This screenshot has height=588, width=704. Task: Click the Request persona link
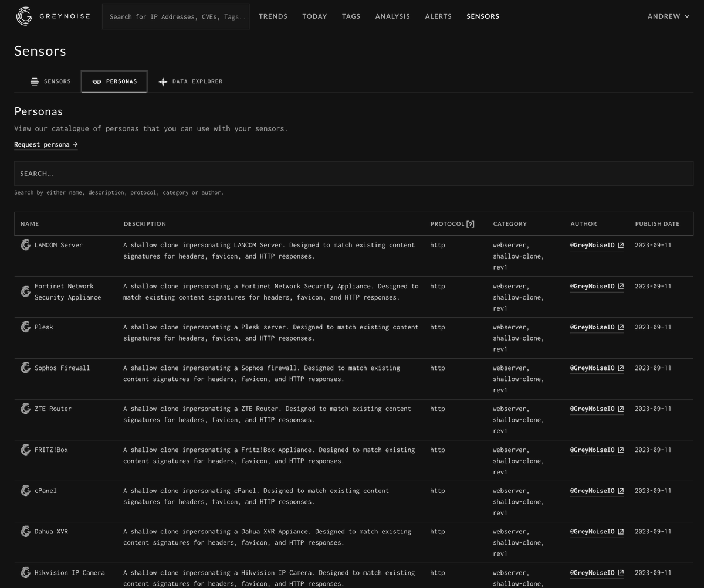tap(46, 144)
